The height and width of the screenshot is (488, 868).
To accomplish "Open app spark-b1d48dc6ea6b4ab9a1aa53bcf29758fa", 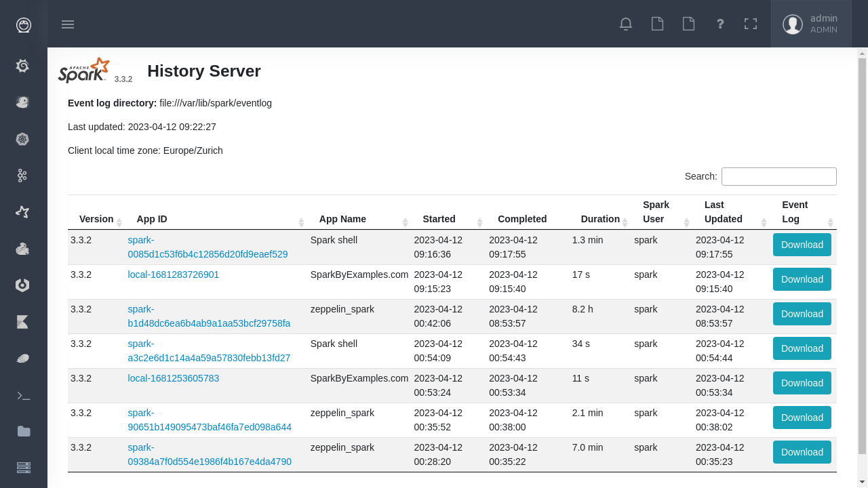I will point(209,317).
